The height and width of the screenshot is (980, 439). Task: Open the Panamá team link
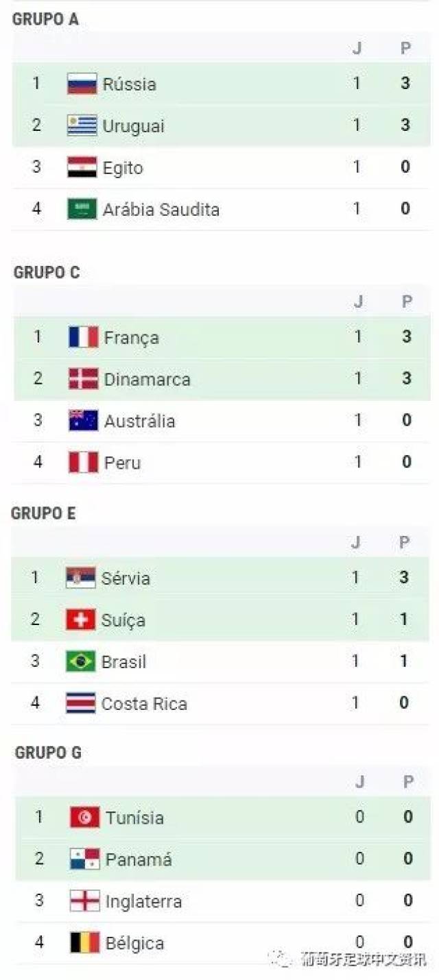[x=139, y=859]
